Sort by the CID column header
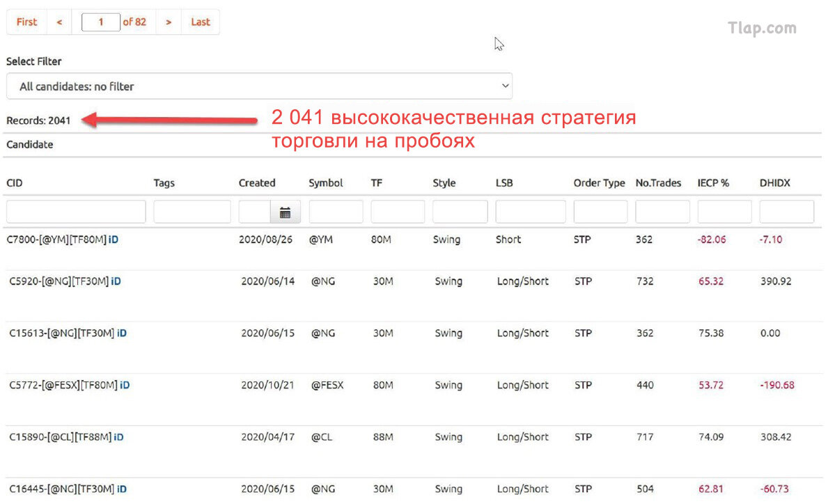The image size is (828, 504). [14, 183]
